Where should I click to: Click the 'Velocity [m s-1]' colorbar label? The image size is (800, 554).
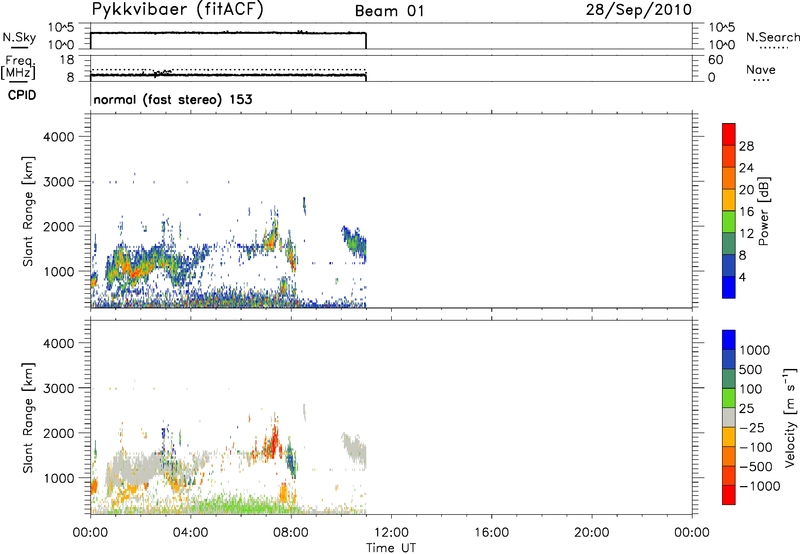790,417
